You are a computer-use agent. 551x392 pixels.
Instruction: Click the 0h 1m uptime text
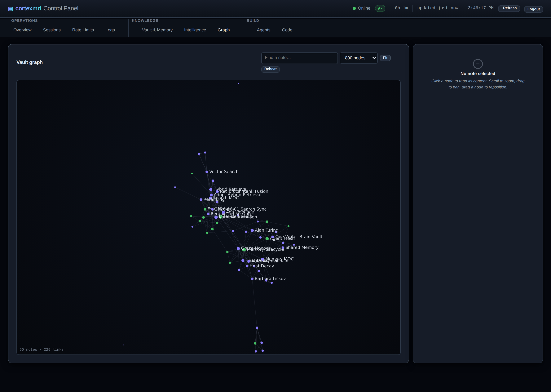(401, 8)
